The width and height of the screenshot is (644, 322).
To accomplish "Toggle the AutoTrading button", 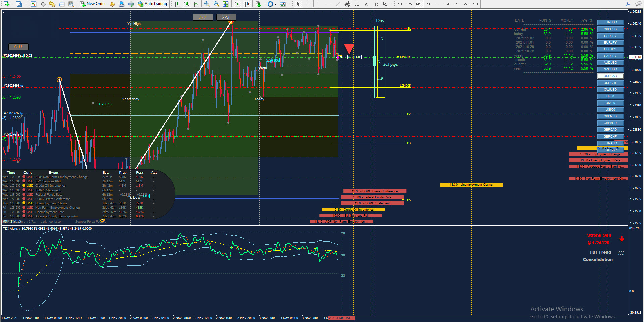I will coord(153,4).
